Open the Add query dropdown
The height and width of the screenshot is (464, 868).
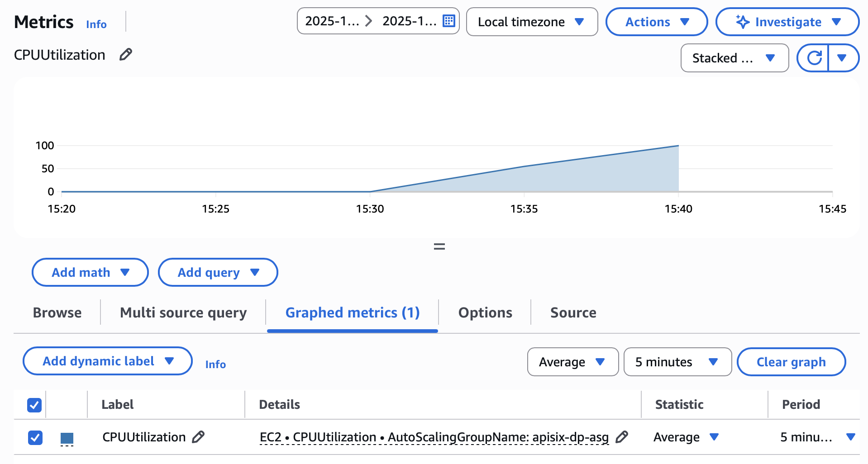pyautogui.click(x=217, y=272)
